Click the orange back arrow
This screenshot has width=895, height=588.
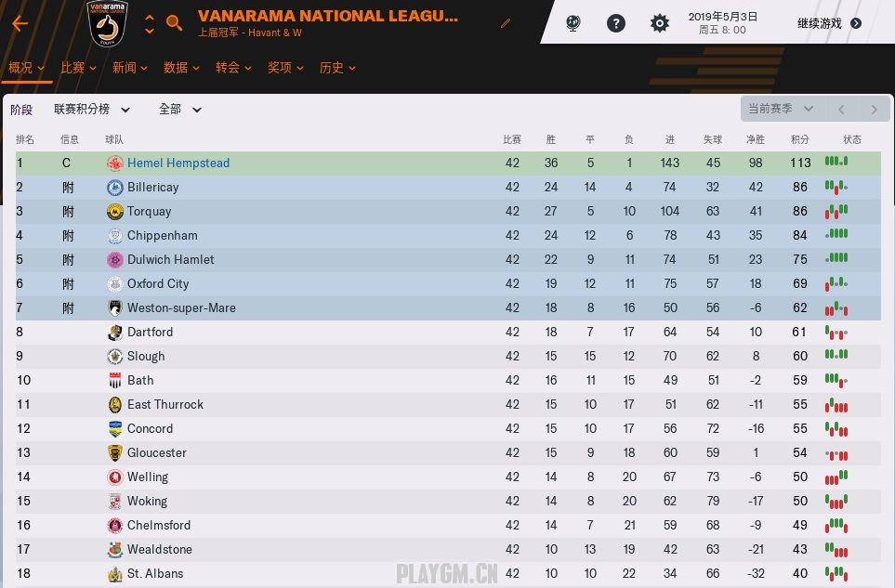pyautogui.click(x=20, y=23)
